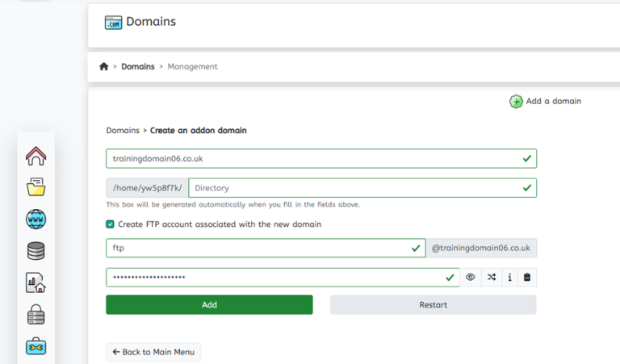The image size is (620, 364).
Task: Open the Home icon in sidebar
Action: click(x=36, y=156)
